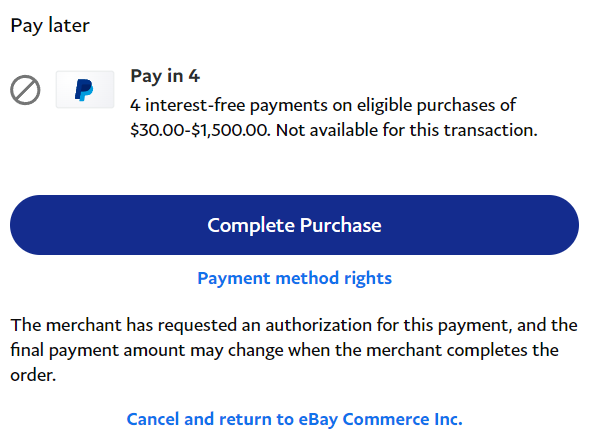Screen dimensions: 596x440
Task: Click the '$30.00-$1,500.00' amount range text
Action: [200, 130]
